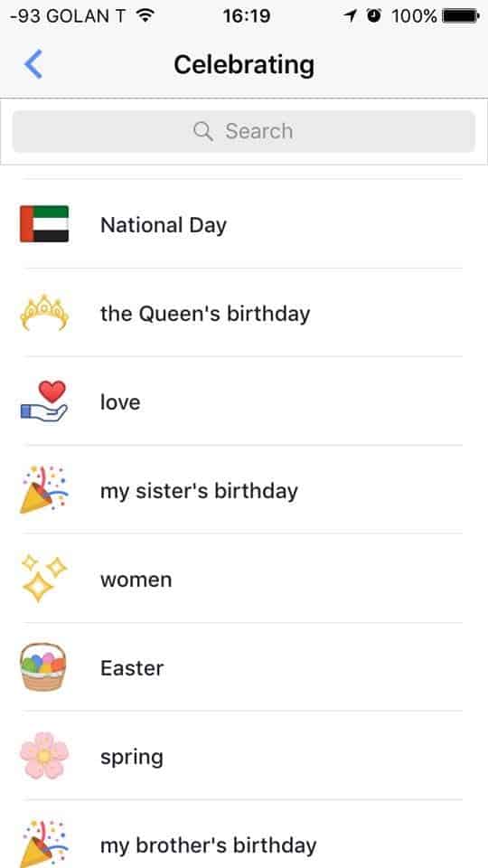Tap the UAE flag icon

coord(44,224)
